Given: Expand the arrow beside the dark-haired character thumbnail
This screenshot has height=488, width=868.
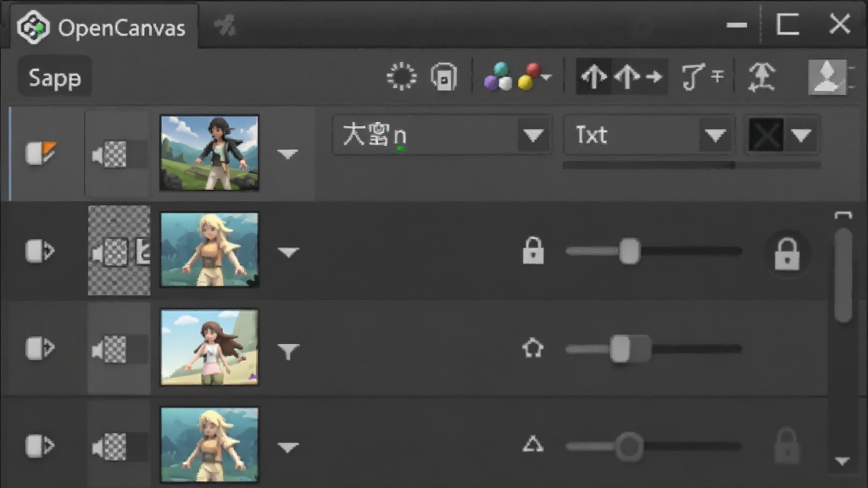Looking at the screenshot, I should 288,154.
